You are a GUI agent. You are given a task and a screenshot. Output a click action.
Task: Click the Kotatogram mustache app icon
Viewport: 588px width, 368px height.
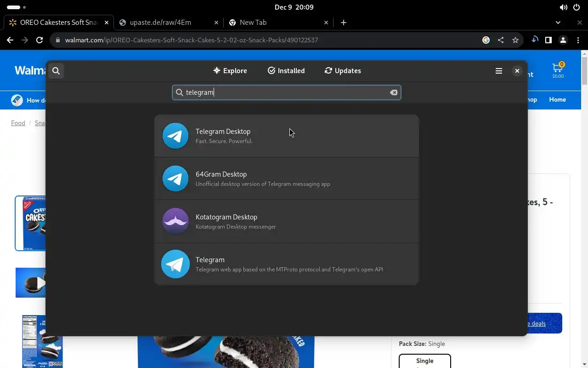(175, 221)
